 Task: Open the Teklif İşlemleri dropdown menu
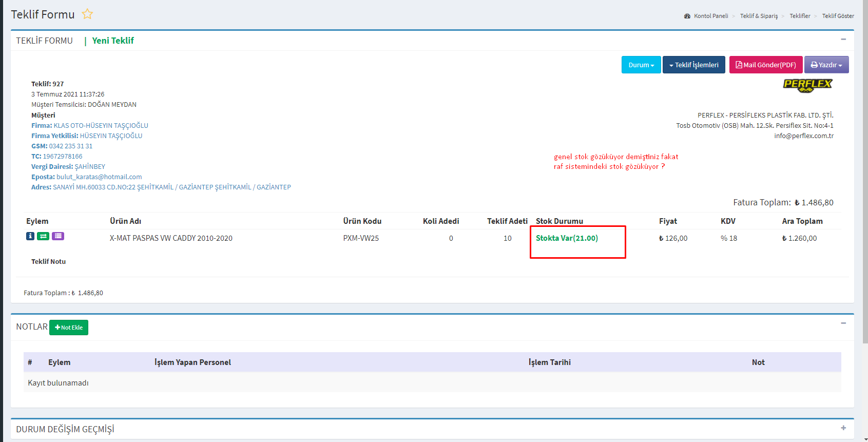pyautogui.click(x=693, y=65)
